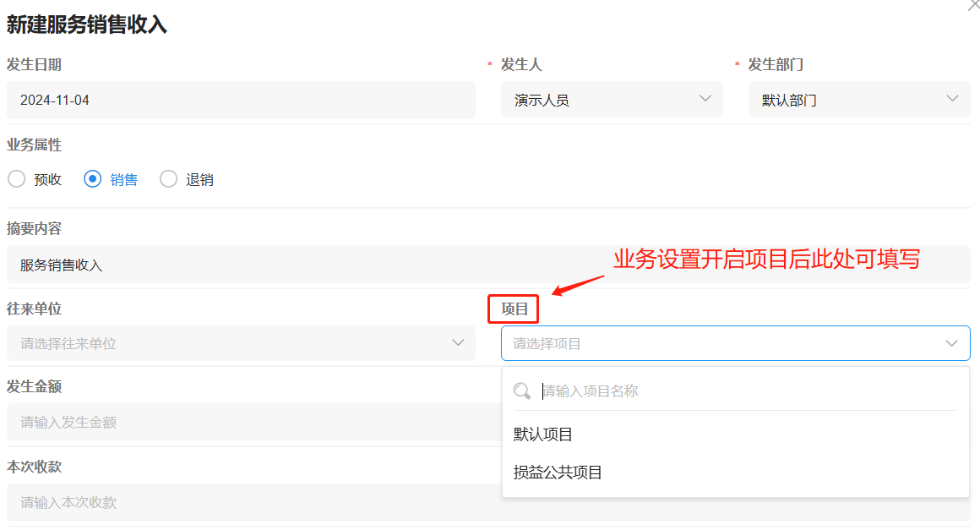
Task: Click the chevron arrow of 发生部门 field
Action: click(x=953, y=99)
